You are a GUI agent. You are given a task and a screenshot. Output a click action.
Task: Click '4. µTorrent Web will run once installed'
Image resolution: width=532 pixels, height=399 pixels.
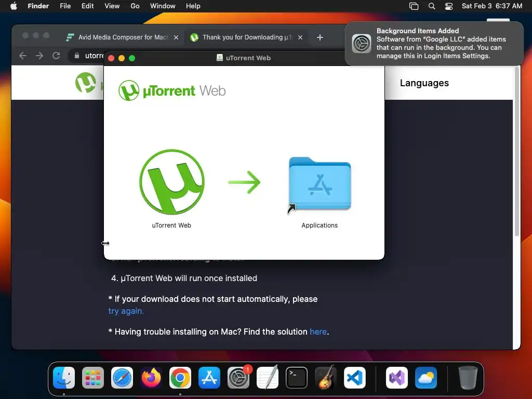click(184, 278)
